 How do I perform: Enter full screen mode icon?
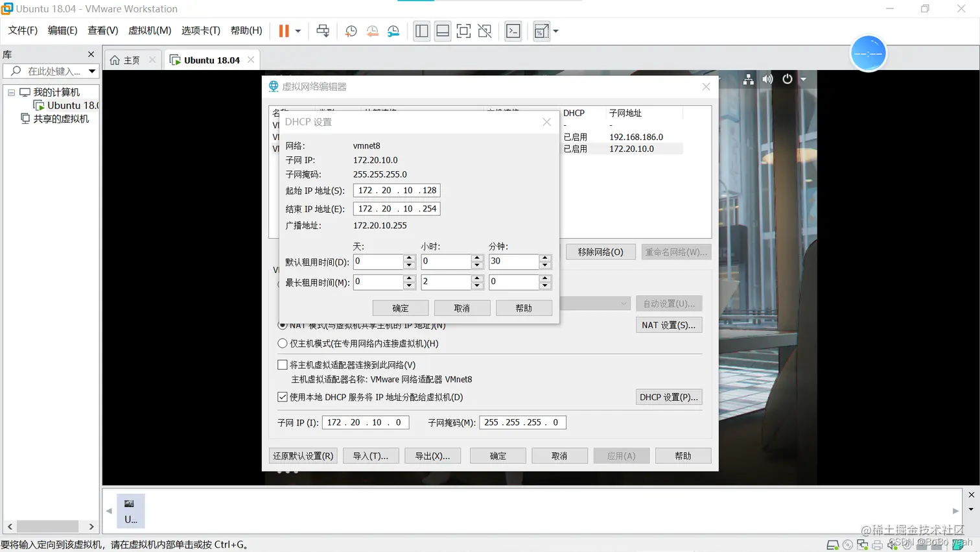[463, 30]
